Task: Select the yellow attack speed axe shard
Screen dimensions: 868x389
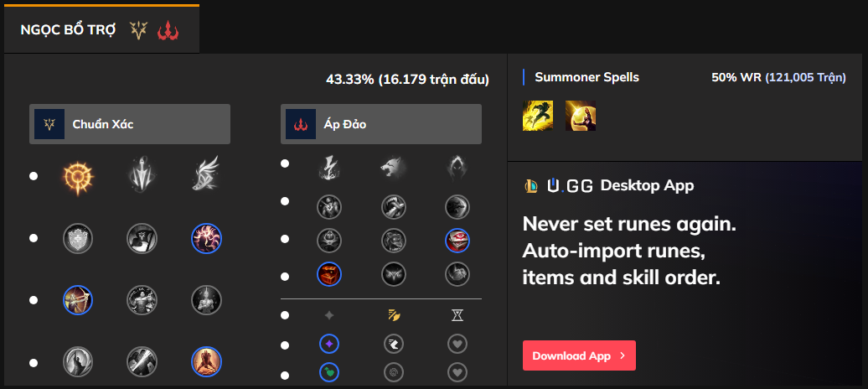Action: click(x=393, y=315)
